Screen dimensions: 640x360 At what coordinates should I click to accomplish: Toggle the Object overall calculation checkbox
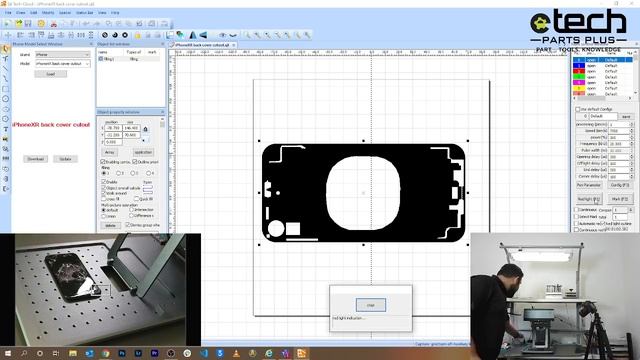104,188
